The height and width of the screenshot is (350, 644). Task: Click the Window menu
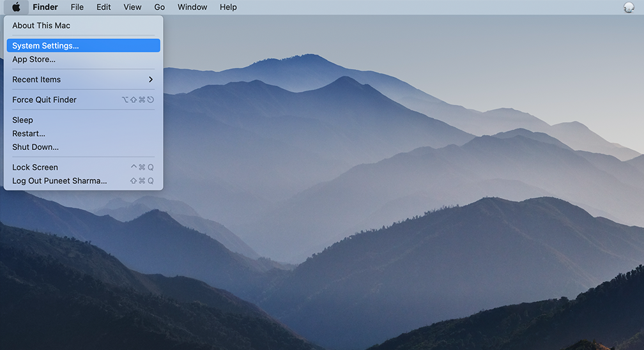(x=192, y=8)
